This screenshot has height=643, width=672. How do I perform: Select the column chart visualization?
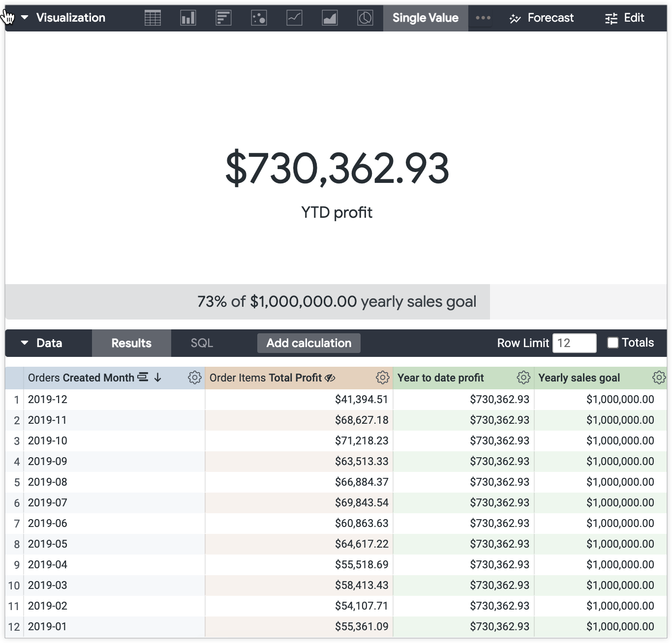pyautogui.click(x=188, y=18)
